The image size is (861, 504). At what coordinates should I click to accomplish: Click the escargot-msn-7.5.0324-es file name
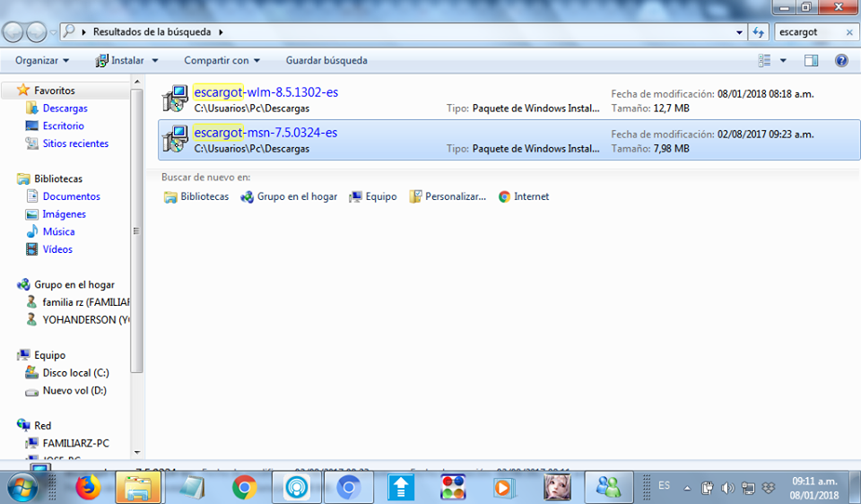click(x=265, y=133)
